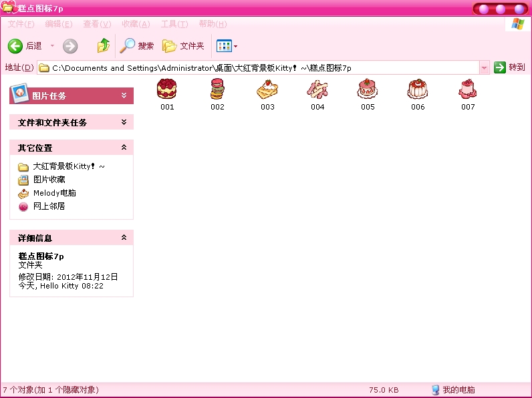Screen dimensions: 532x398
Task: Click the Windows logo in the corner
Action: (x=518, y=24)
